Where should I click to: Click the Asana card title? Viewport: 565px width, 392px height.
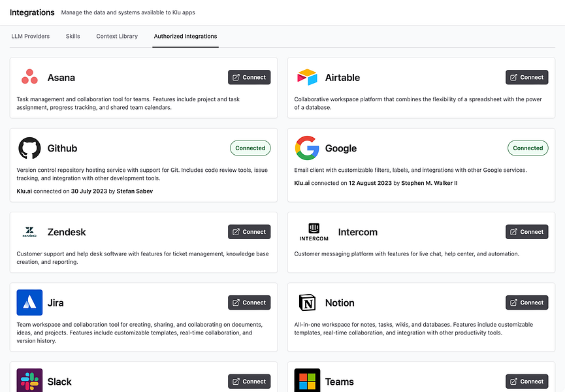click(x=61, y=78)
